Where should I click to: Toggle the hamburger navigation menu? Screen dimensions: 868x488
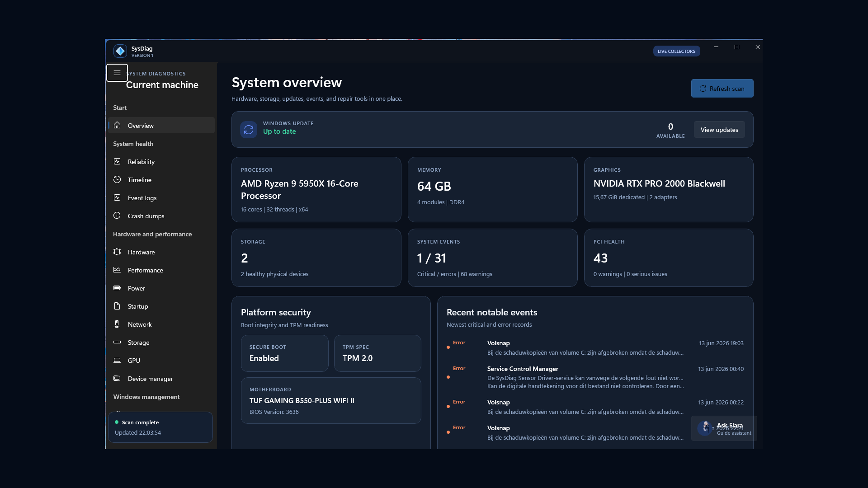coord(117,73)
